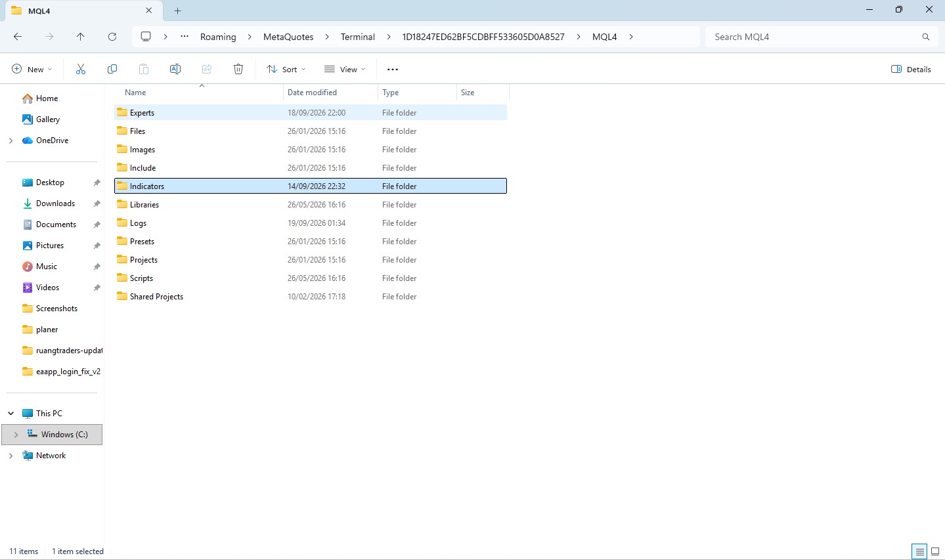
Task: Click the search magnifier icon
Action: [926, 37]
